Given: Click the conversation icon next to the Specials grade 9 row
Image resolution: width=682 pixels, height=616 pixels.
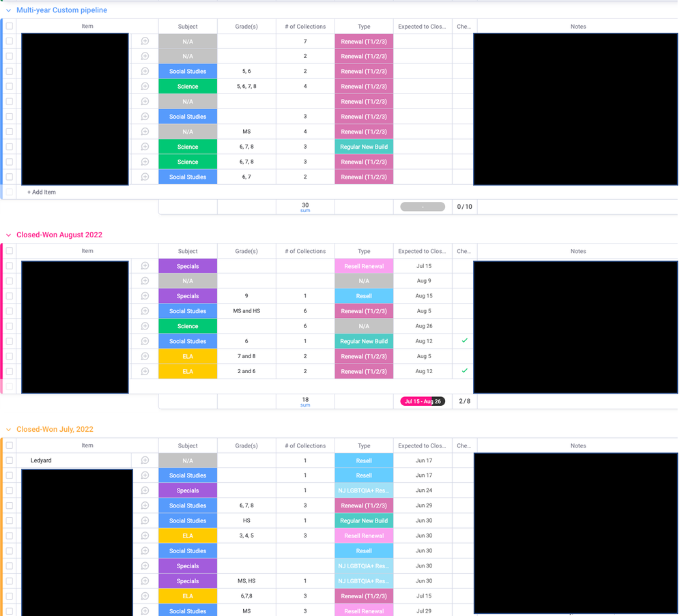Looking at the screenshot, I should pyautogui.click(x=145, y=295).
